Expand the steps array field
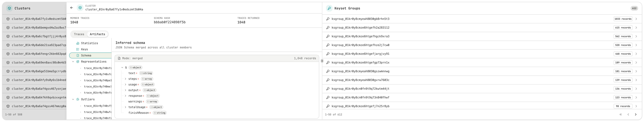The width and height of the screenshot is (644, 122). pyautogui.click(x=126, y=79)
